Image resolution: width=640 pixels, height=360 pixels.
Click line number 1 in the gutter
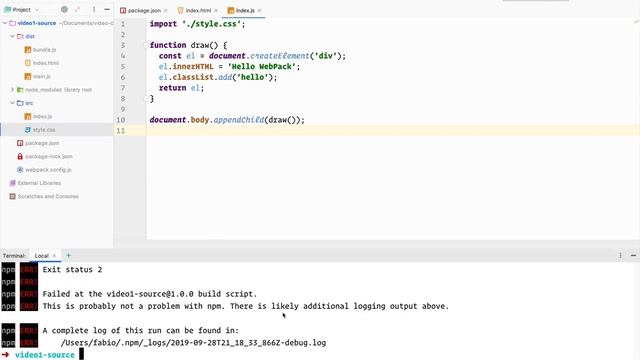click(122, 24)
